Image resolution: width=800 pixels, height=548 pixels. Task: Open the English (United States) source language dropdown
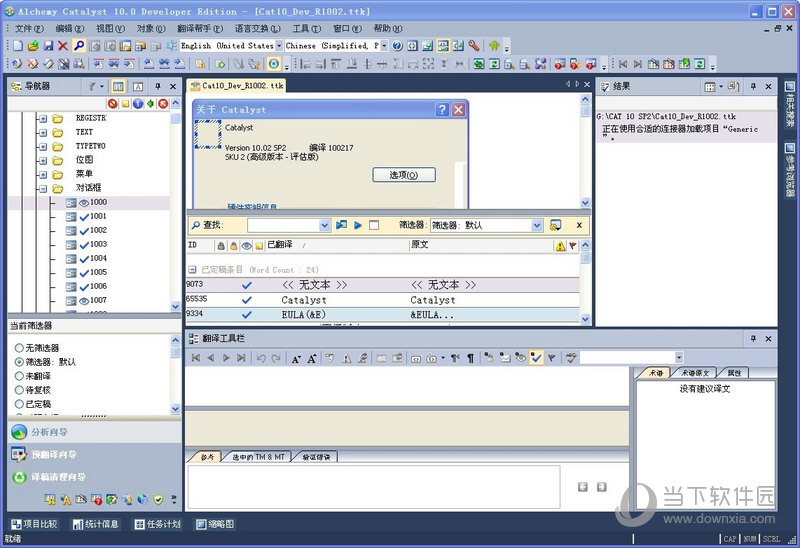click(x=279, y=46)
